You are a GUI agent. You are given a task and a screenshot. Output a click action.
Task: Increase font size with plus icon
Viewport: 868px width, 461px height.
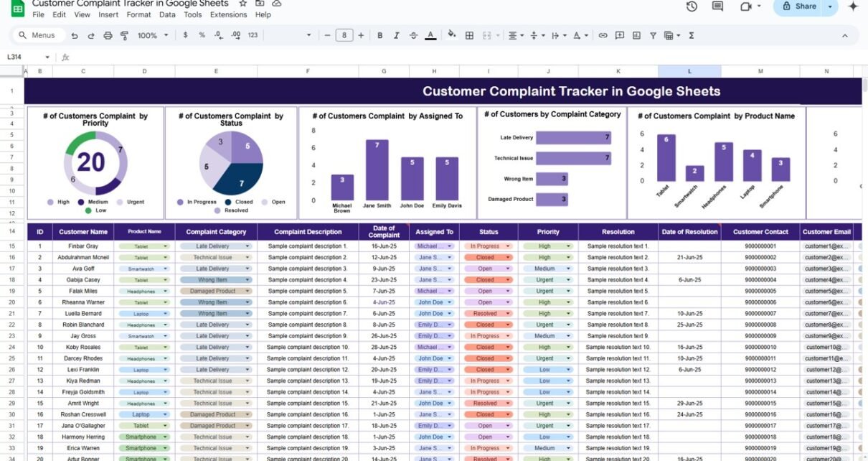click(362, 35)
